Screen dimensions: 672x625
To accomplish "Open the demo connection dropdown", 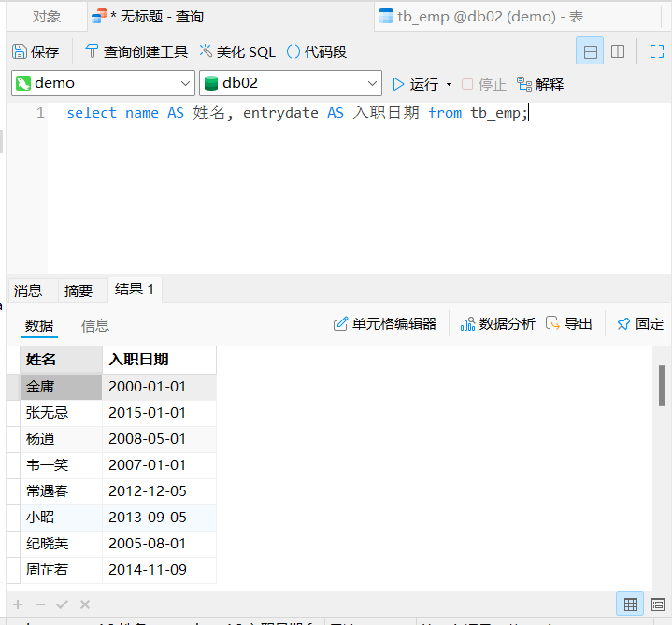I will (103, 83).
